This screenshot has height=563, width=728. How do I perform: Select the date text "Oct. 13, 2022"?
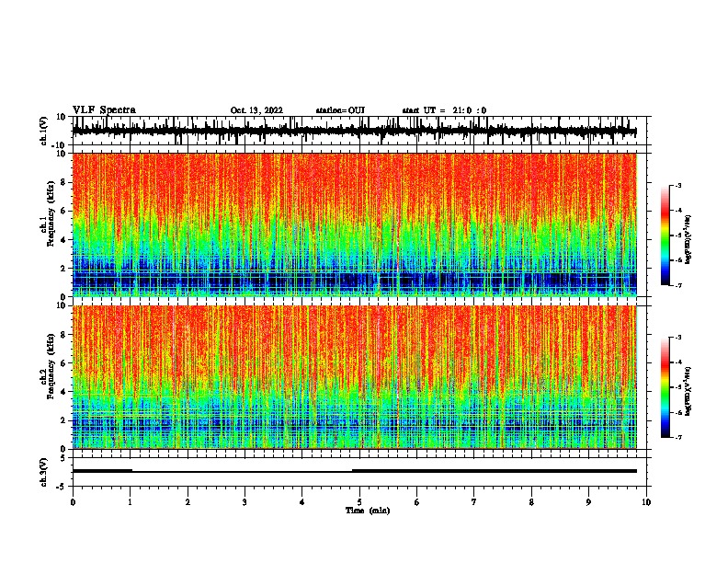click(256, 110)
